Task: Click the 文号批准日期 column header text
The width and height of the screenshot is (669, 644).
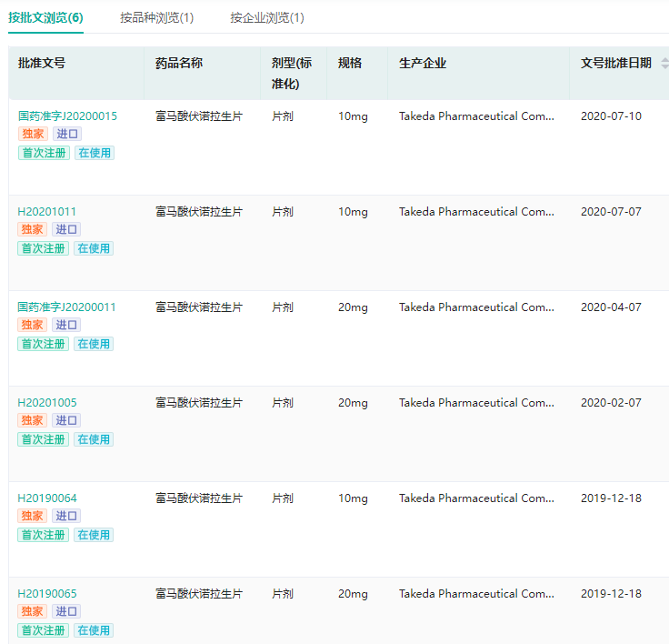Action: click(x=616, y=63)
